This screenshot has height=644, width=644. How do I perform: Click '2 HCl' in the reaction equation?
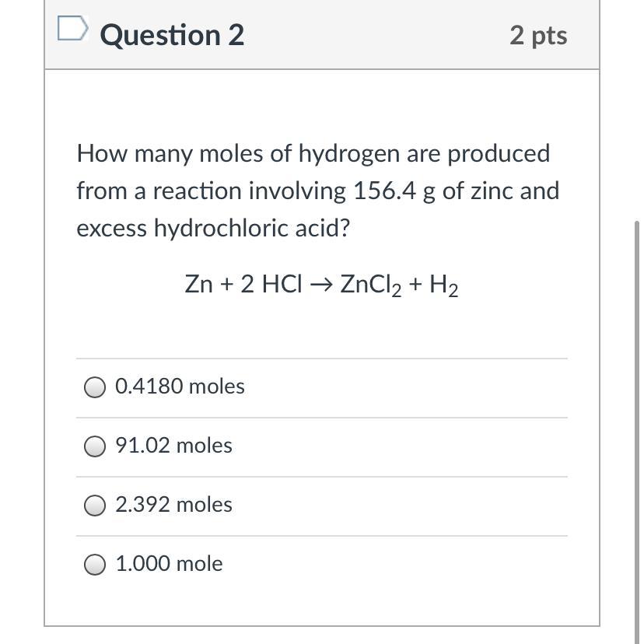point(271,284)
